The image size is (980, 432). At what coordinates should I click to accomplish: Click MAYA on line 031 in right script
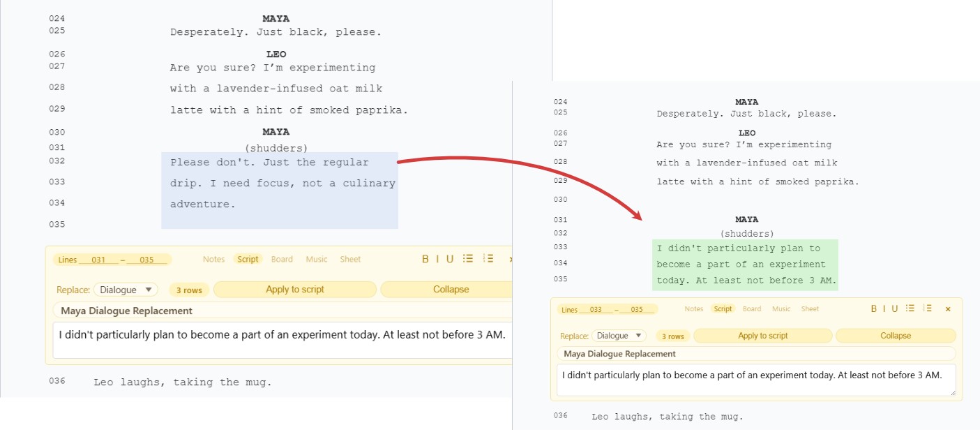tap(746, 219)
